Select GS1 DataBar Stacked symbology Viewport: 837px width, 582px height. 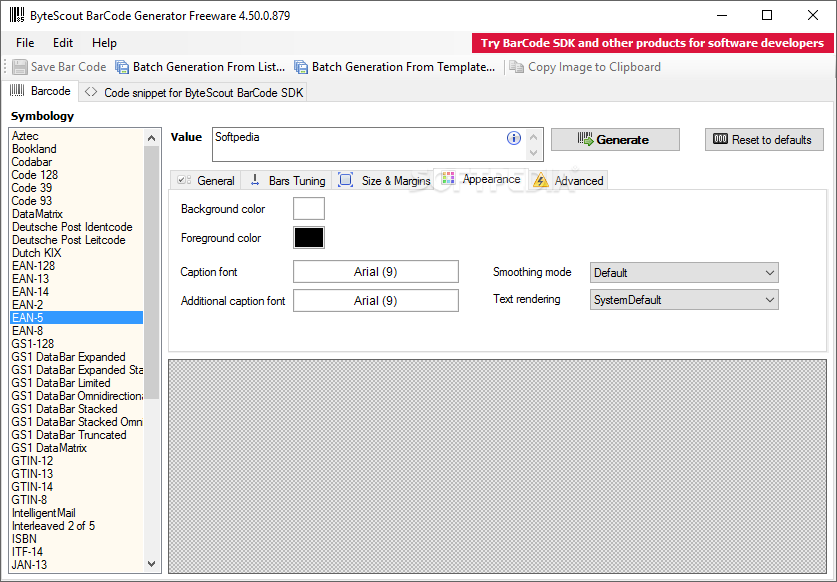click(76, 408)
